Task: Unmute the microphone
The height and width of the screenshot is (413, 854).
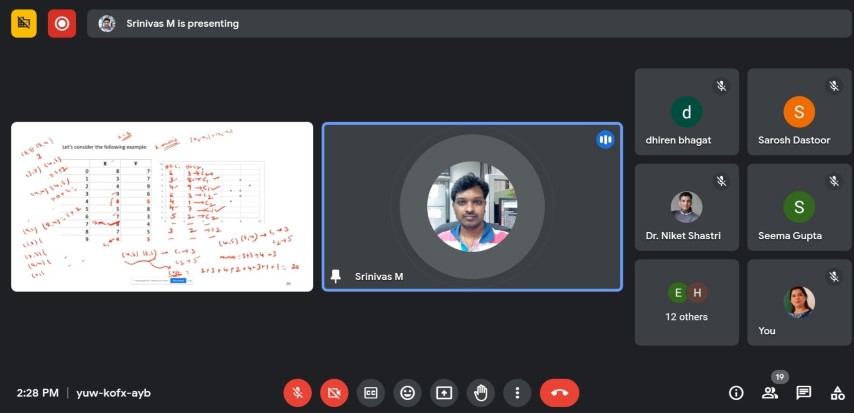Action: pos(297,393)
